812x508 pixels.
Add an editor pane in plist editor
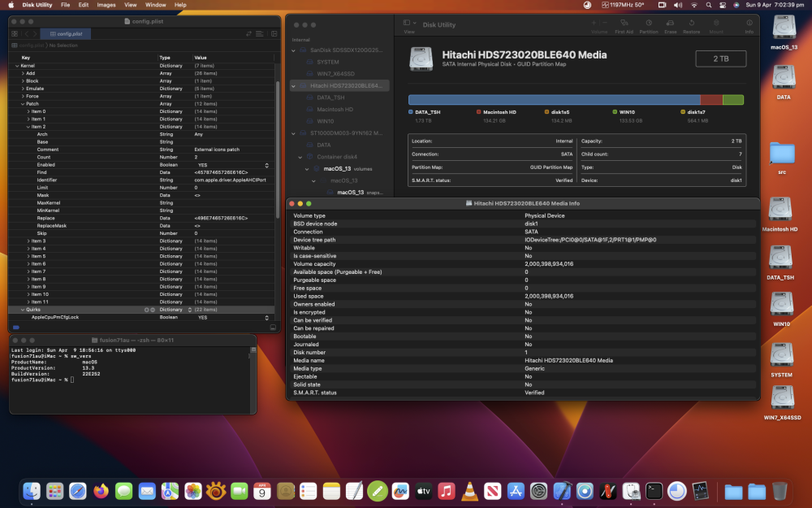(274, 33)
